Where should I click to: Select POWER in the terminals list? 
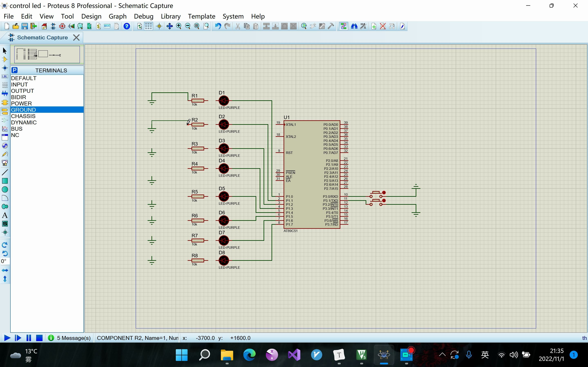(x=21, y=103)
